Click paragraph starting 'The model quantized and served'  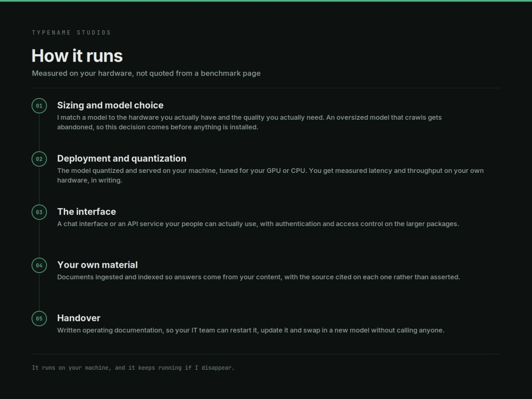coord(270,176)
